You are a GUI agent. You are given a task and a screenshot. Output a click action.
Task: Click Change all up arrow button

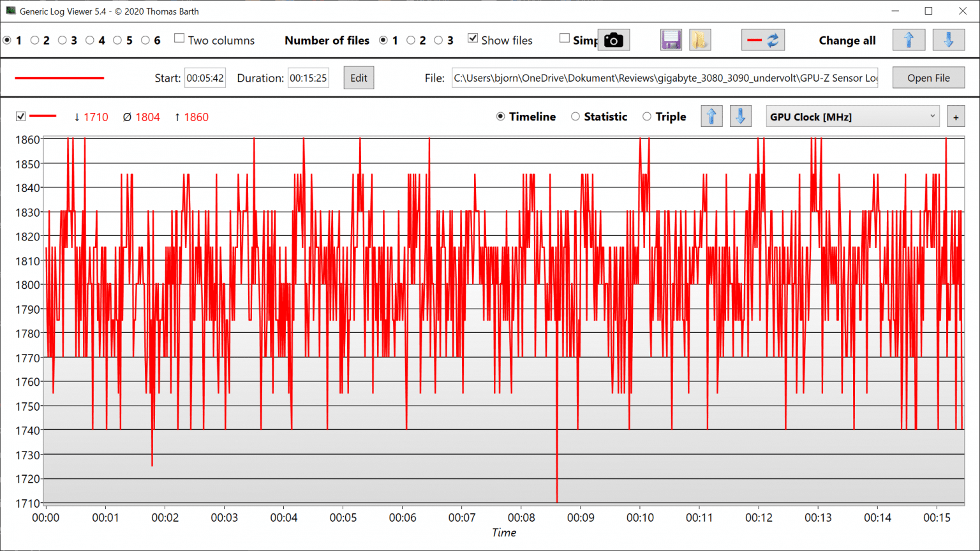909,40
